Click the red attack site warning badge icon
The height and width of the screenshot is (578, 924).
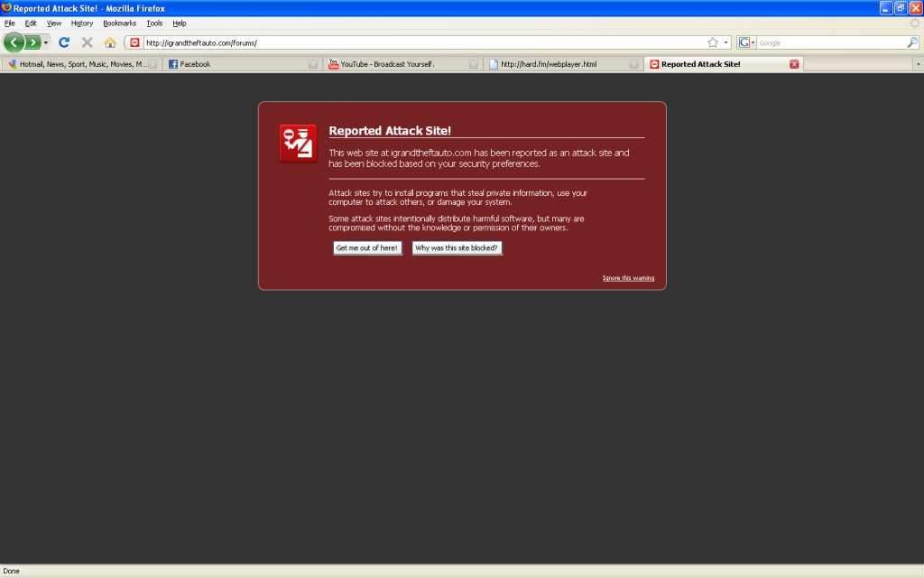click(298, 144)
